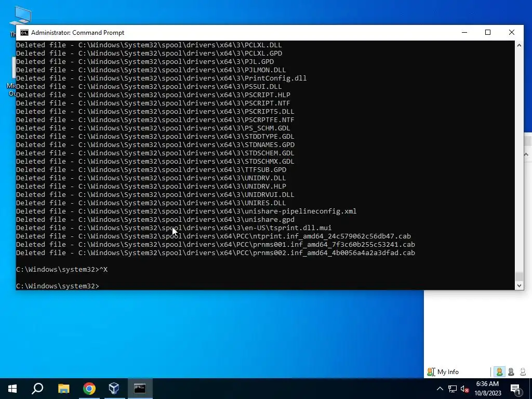The height and width of the screenshot is (399, 532).
Task: Click the prnms001.inf_amd64 cab line
Action: (216, 245)
